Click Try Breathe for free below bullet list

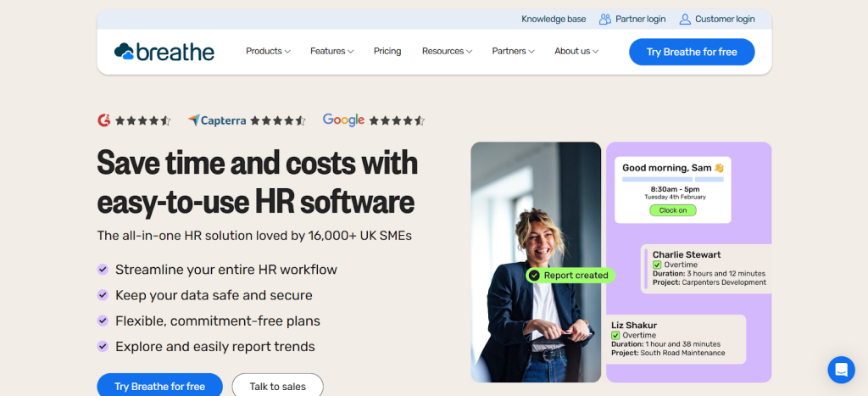tap(160, 386)
